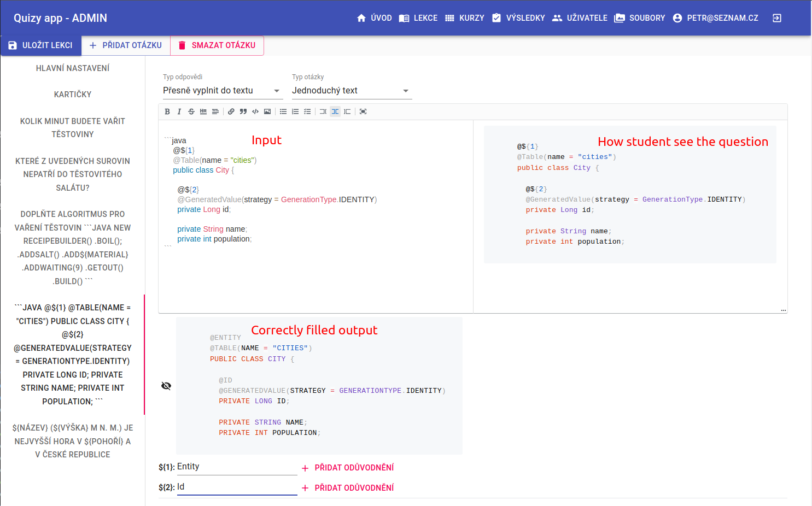
Task: Expand Typ odpovědi dropdown
Action: [223, 91]
